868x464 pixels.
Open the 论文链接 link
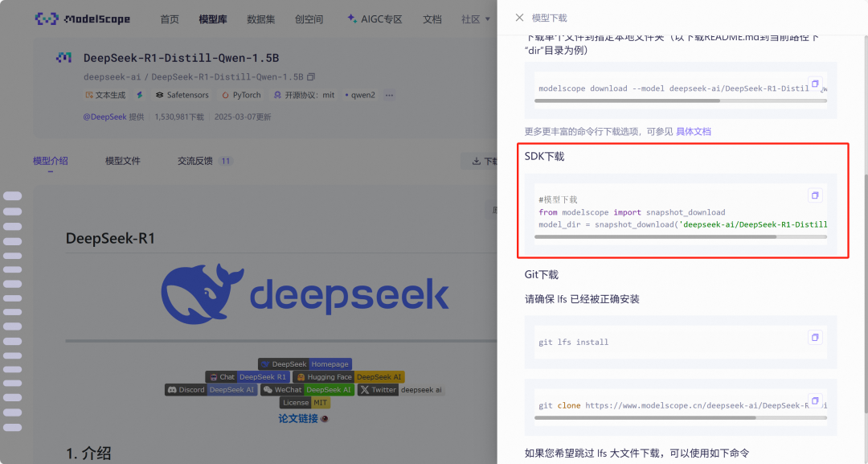[298, 419]
